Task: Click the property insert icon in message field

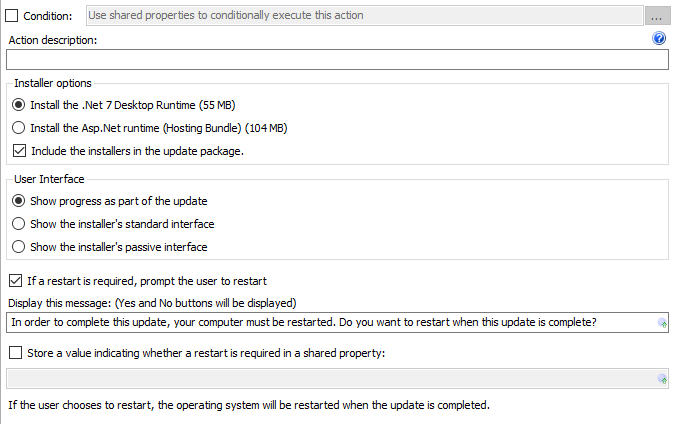Action: (662, 323)
